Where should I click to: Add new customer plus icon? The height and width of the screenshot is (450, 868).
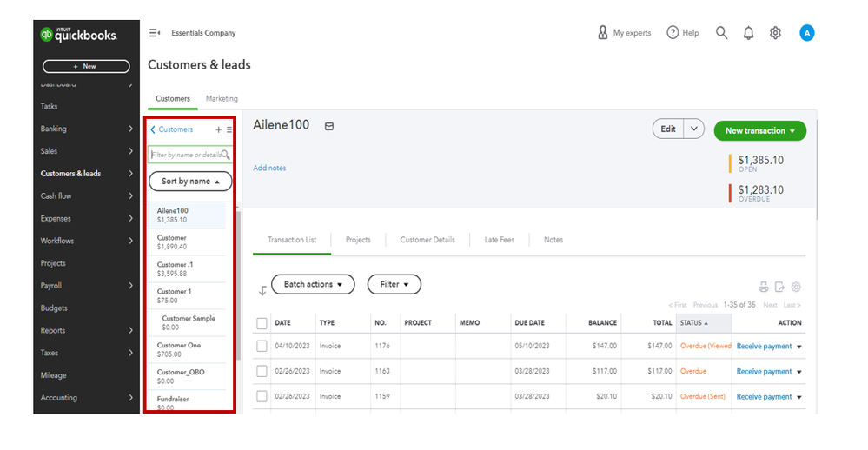(218, 129)
